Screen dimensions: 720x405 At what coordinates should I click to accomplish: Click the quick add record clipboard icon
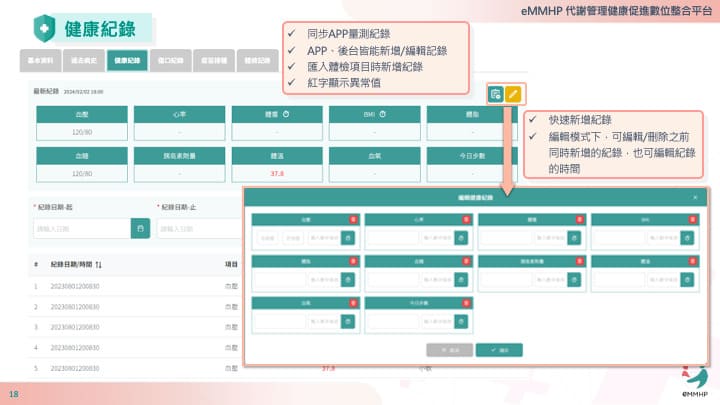pyautogui.click(x=495, y=94)
